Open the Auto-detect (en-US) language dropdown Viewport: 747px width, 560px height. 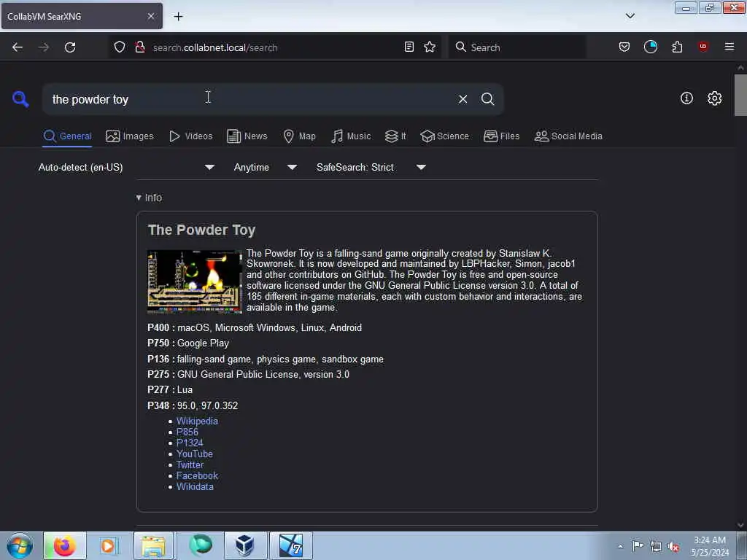click(x=127, y=167)
